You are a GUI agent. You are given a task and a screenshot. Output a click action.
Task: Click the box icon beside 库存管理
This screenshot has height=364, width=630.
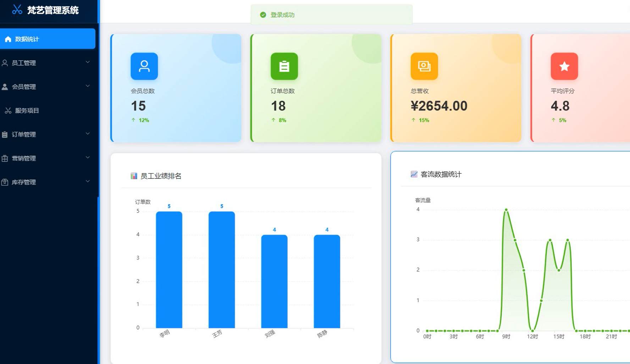click(x=5, y=182)
